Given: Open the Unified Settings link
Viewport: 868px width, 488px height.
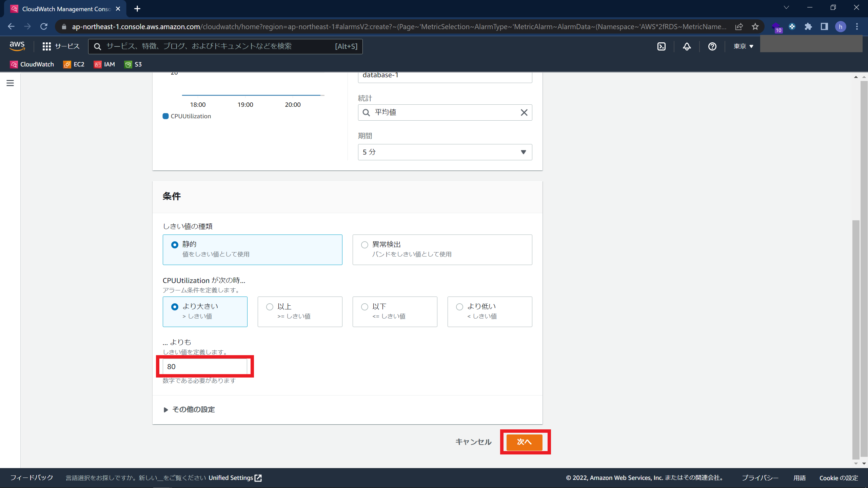Looking at the screenshot, I should 235,478.
